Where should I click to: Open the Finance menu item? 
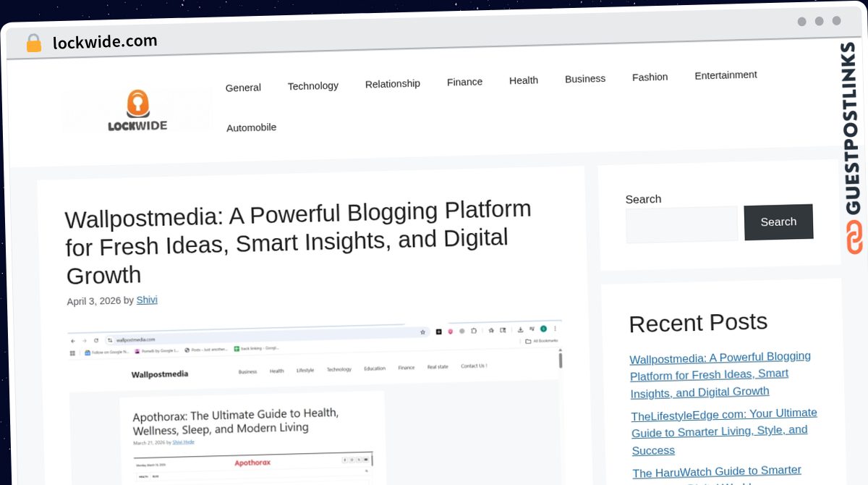click(x=464, y=82)
